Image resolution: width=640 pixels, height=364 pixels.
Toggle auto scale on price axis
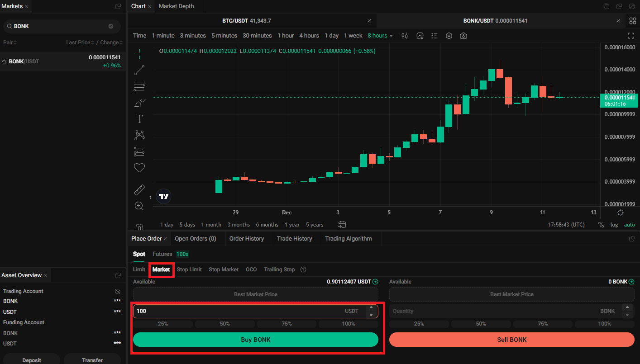[630, 225]
